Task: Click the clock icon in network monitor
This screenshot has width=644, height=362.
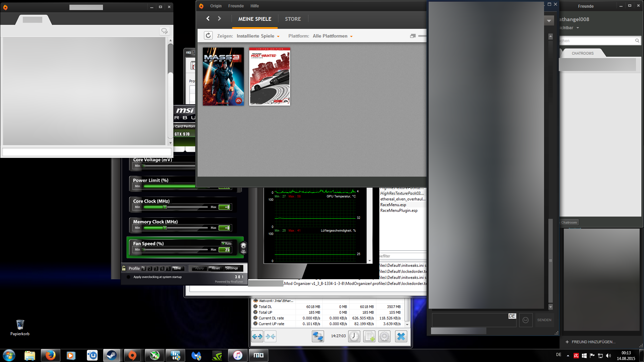Action: tap(354, 336)
